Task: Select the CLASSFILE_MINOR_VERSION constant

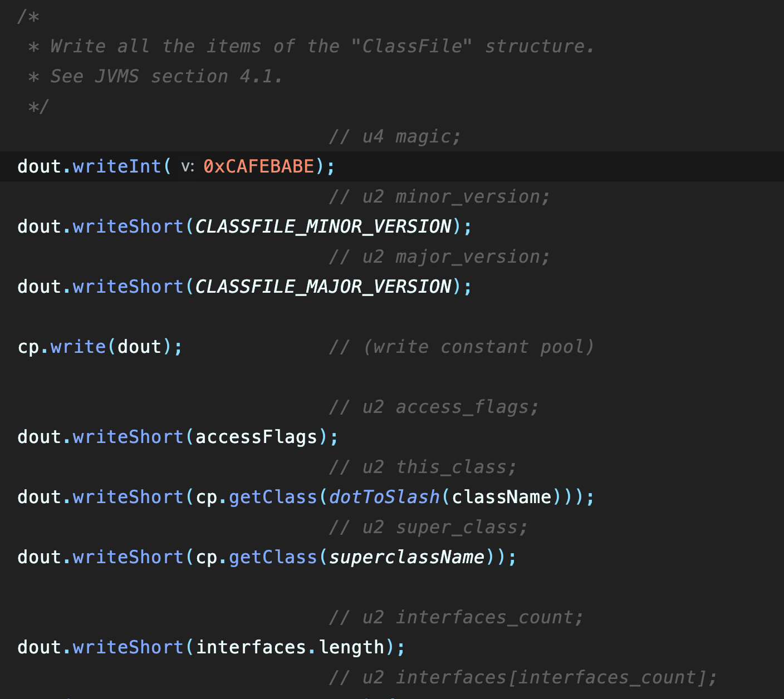Action: click(x=323, y=227)
